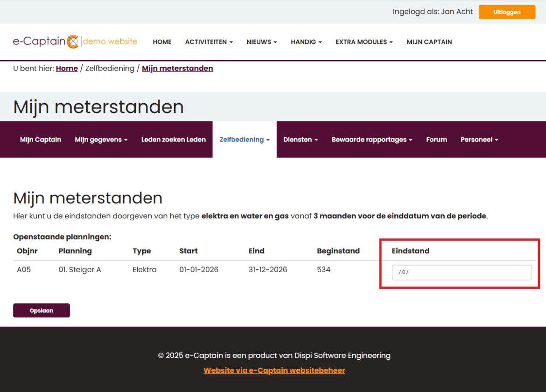The width and height of the screenshot is (546, 392).
Task: Expand the Zelfbediening dropdown tab
Action: coord(245,140)
